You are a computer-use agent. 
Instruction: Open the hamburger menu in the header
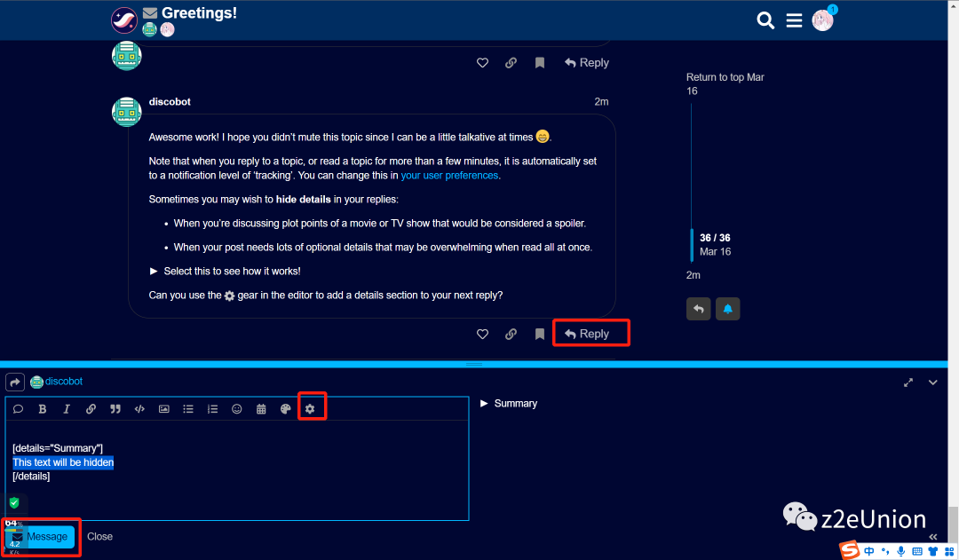point(794,20)
